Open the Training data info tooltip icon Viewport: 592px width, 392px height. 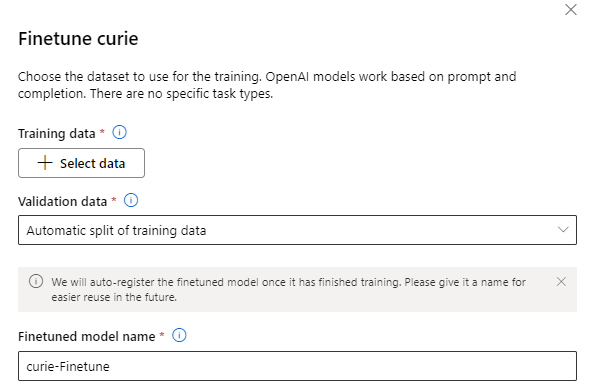point(119,133)
